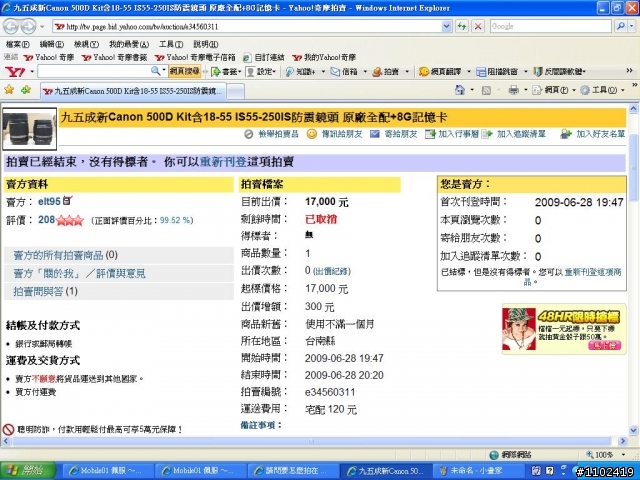Image resolution: width=640 pixels, height=480 pixels.
Task: Click the RSS feeds icon
Action: click(486, 90)
